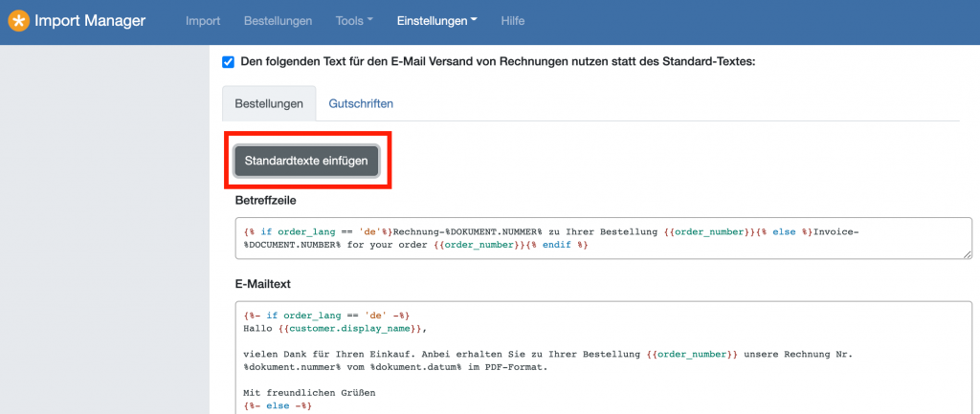
Task: Click the 'Den folgenden Text für den E-Mail Versand' label
Action: tap(498, 62)
